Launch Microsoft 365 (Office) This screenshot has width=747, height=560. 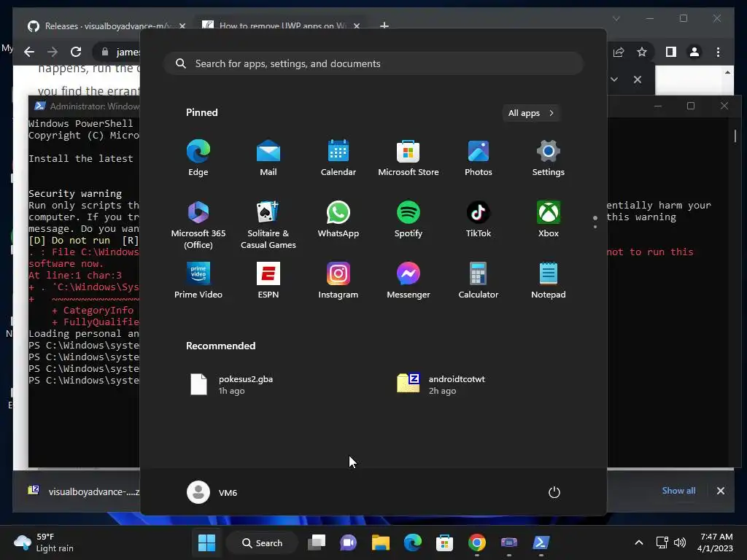[198, 225]
